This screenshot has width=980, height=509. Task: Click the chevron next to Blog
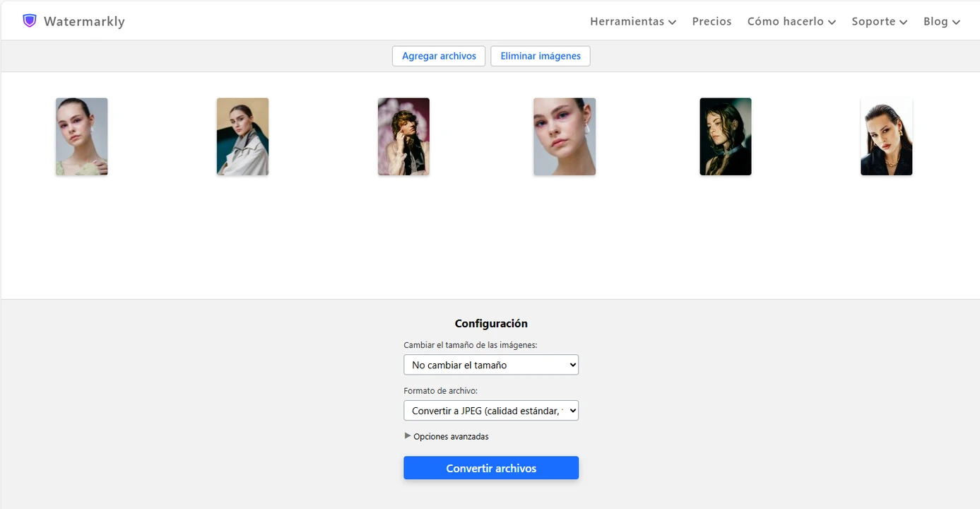956,22
